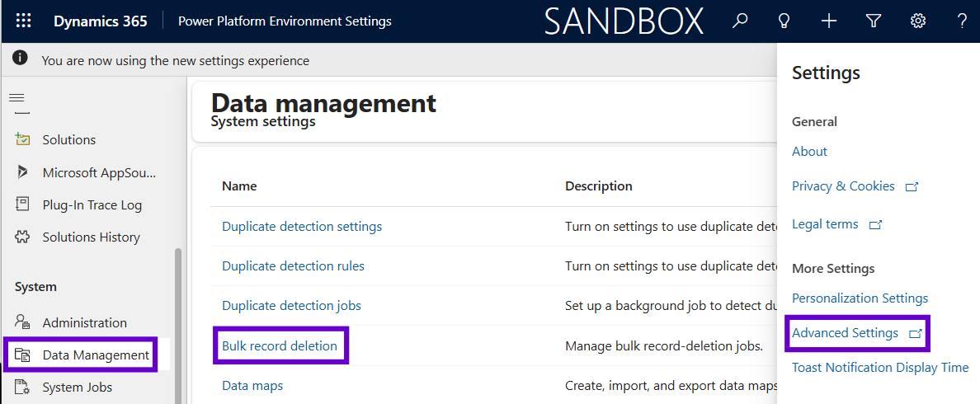This screenshot has height=404, width=980.
Task: Open Bulk record deletion link
Action: [x=280, y=345]
